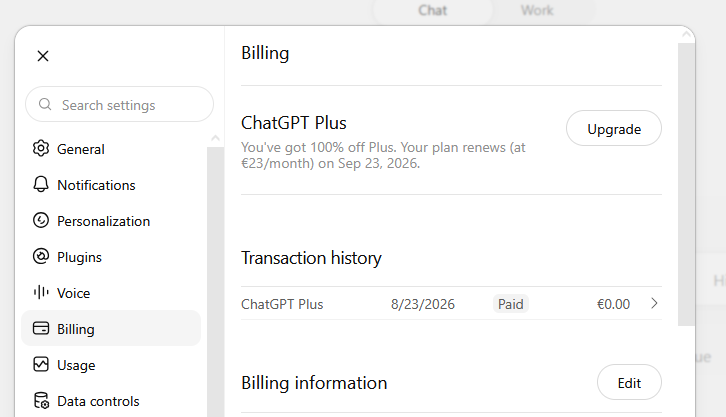Click the Upgrade button

point(613,128)
